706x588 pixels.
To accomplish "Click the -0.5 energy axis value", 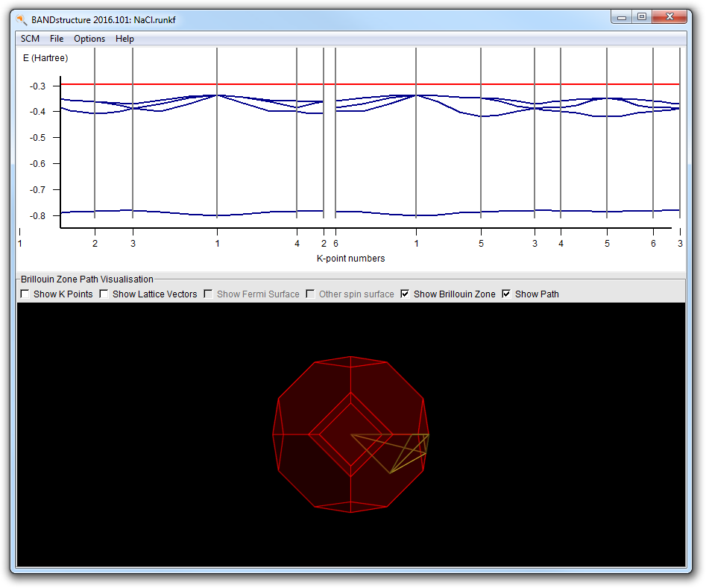I will 38,138.
